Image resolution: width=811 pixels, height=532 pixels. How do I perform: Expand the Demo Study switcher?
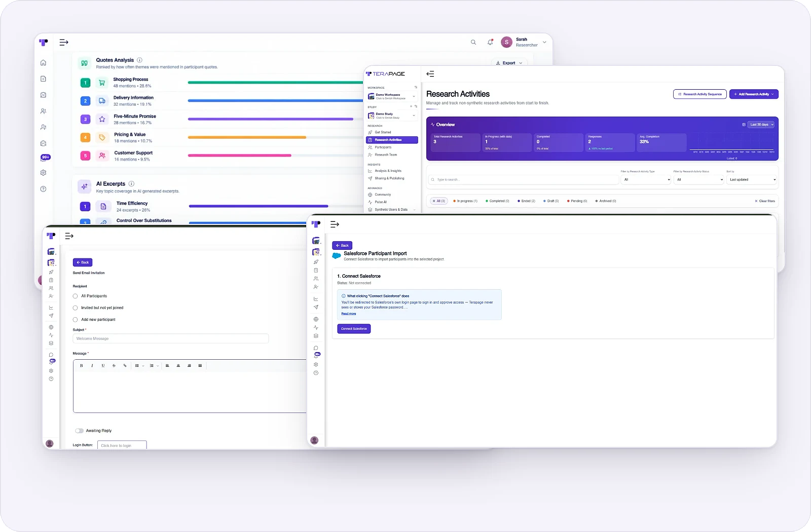pos(392,116)
